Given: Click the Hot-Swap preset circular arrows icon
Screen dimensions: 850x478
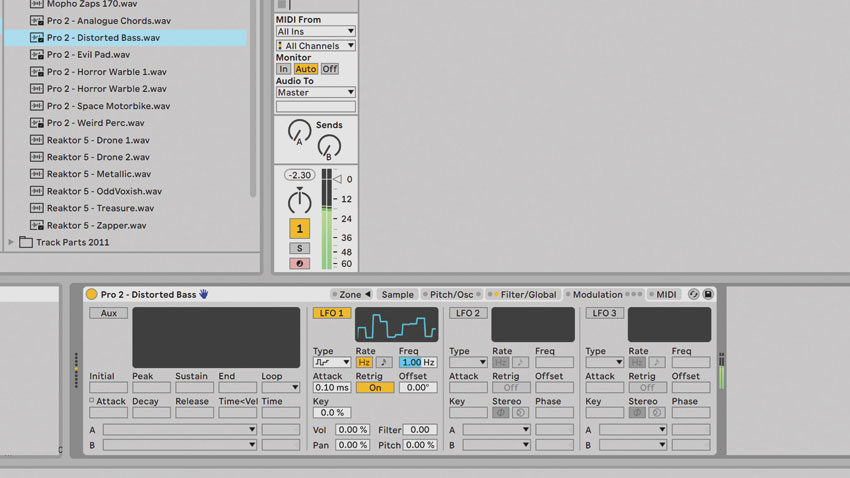Looking at the screenshot, I should [x=693, y=294].
